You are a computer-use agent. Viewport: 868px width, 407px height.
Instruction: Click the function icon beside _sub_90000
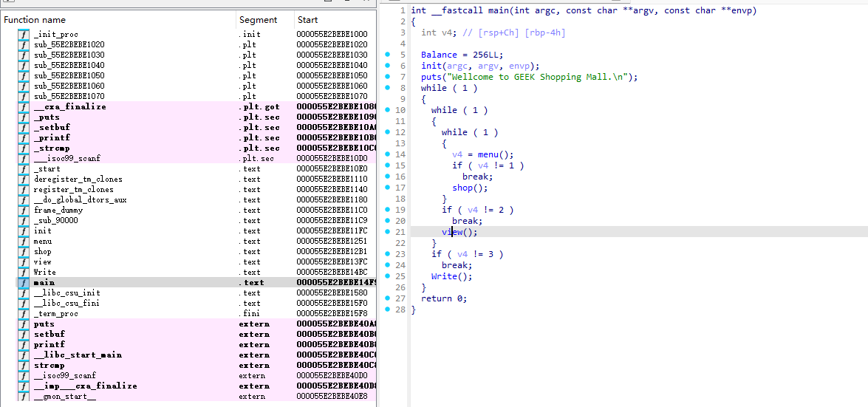(24, 220)
